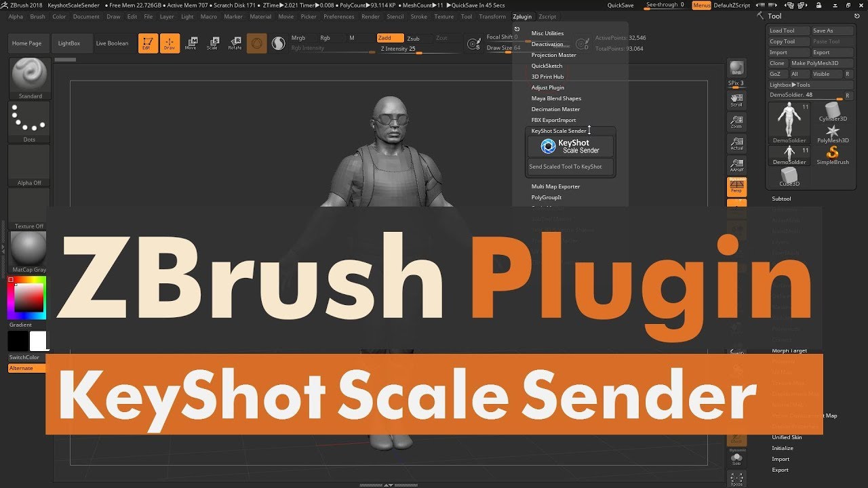
Task: Toggle the Menus button in top bar
Action: 701,5
